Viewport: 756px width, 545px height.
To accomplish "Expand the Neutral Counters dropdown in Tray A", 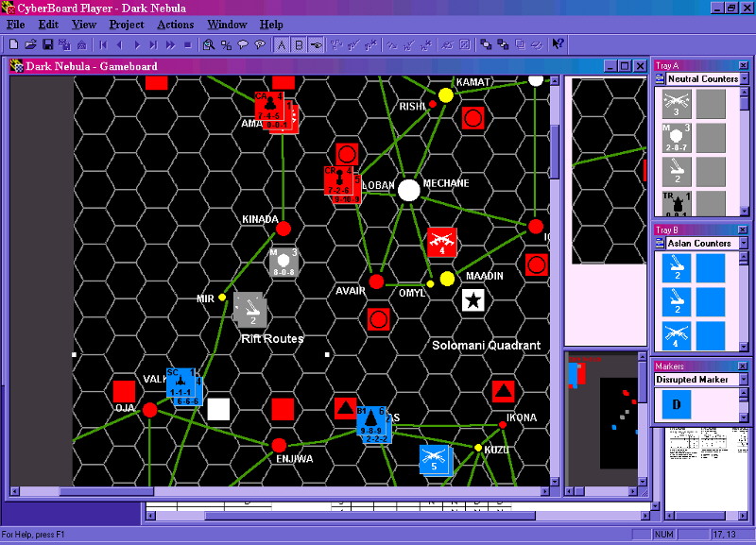I will tap(745, 78).
